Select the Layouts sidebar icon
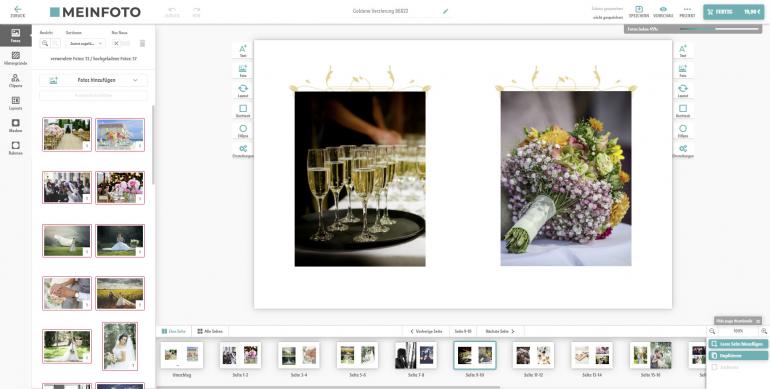770x389 pixels. [x=15, y=103]
